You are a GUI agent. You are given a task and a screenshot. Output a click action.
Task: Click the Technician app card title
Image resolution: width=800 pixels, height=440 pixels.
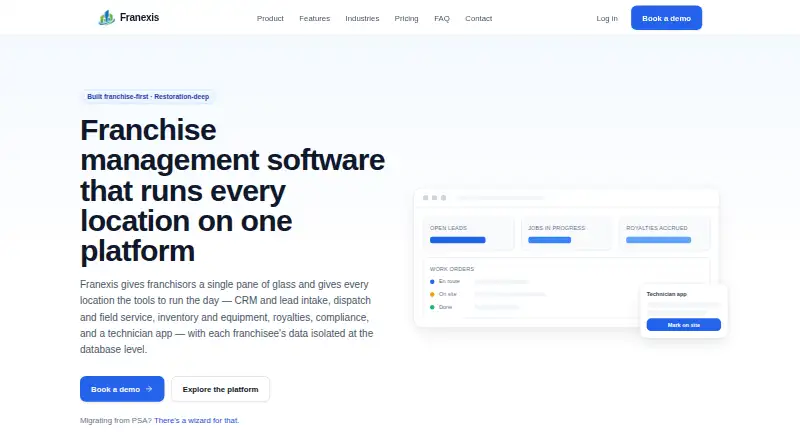(666, 294)
